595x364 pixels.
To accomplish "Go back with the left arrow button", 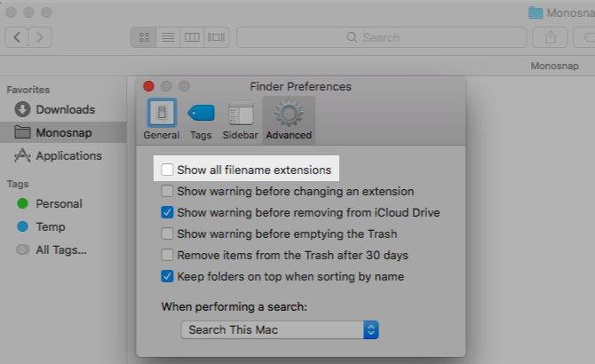I will [19, 37].
